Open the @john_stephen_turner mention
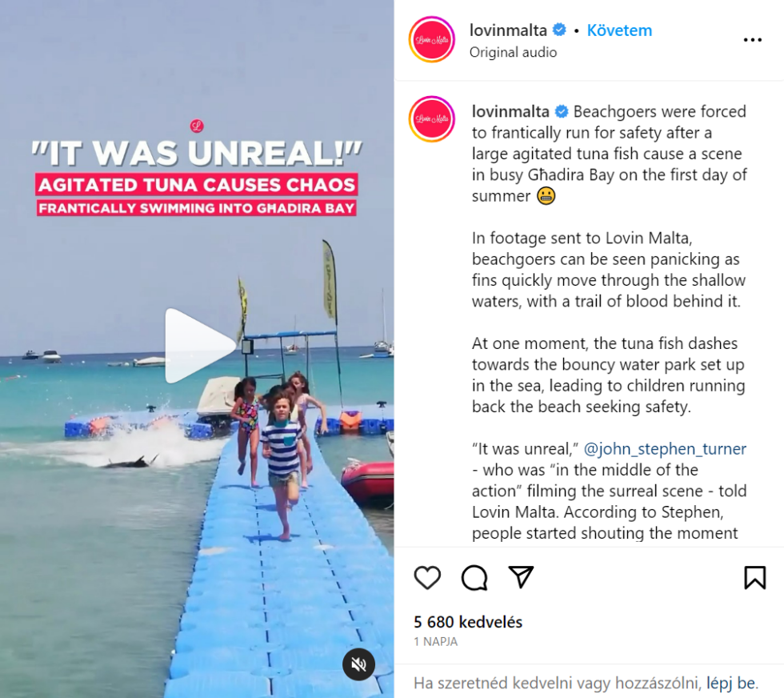 coord(665,449)
